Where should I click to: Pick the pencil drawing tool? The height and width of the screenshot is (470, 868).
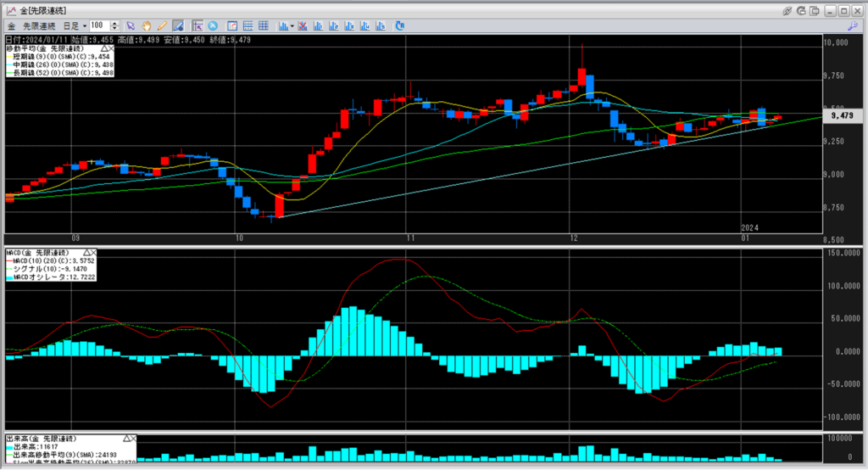click(162, 25)
